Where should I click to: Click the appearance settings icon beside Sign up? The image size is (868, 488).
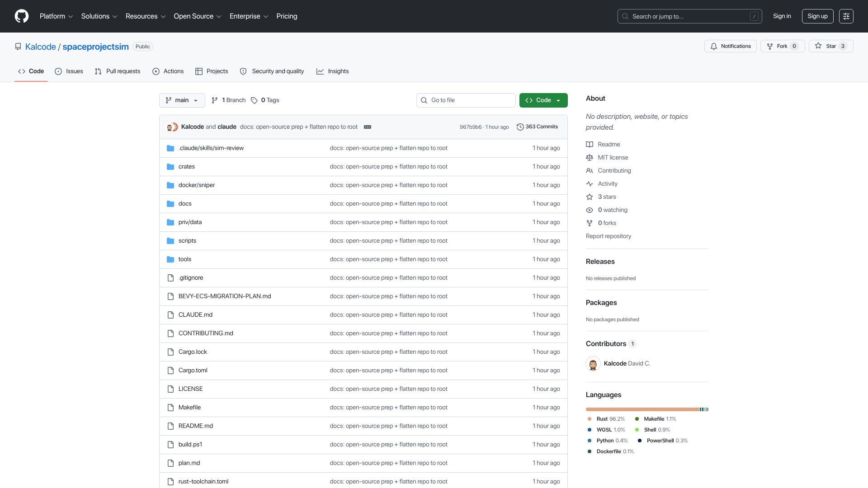tap(846, 16)
